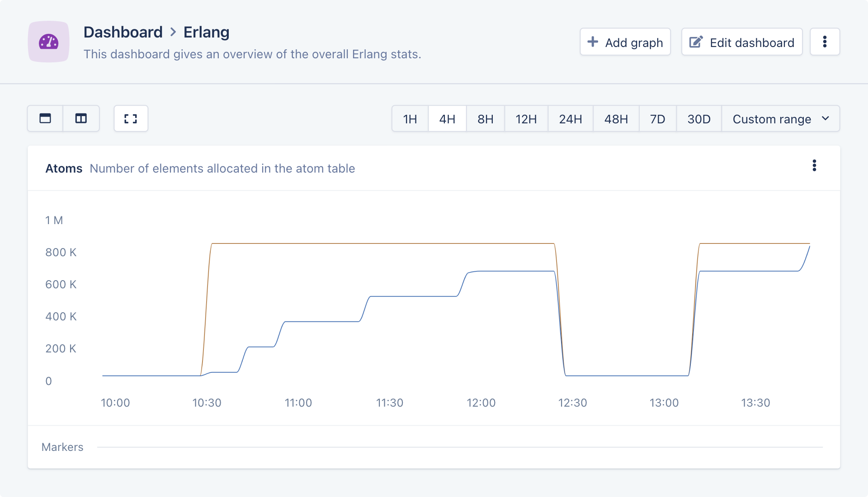868x497 pixels.
Task: Click the Add graph button
Action: [x=625, y=42]
